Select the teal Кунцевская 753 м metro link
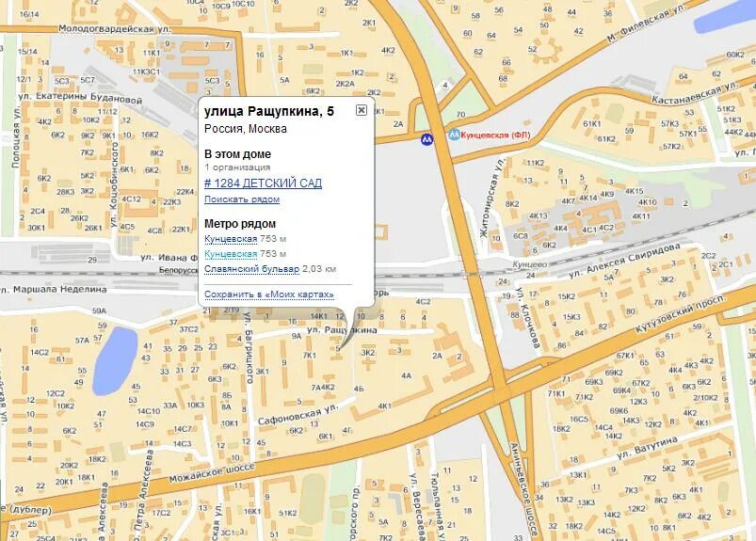The width and height of the screenshot is (756, 541). (x=231, y=254)
